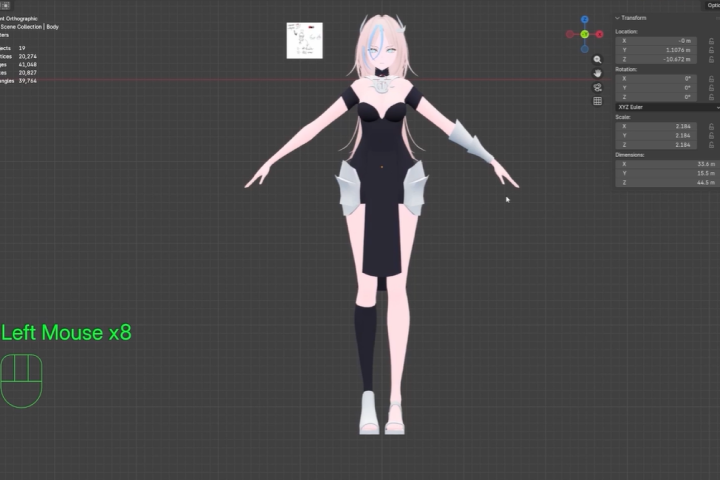Lock the Location X value
The image size is (720, 480).
tap(711, 41)
